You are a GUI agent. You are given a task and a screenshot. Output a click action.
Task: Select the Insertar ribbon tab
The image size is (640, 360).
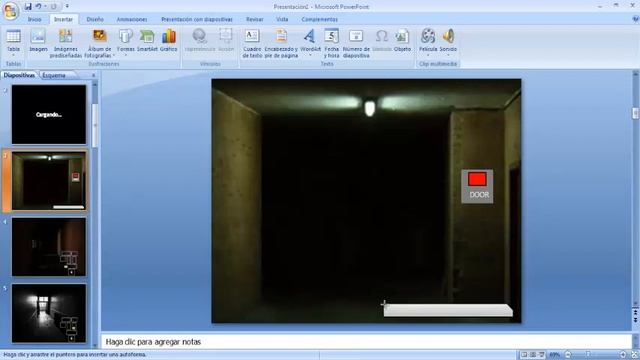click(63, 19)
